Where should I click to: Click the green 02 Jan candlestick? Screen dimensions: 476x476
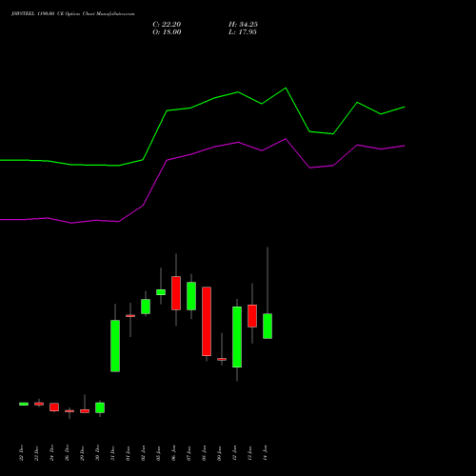[146, 307]
